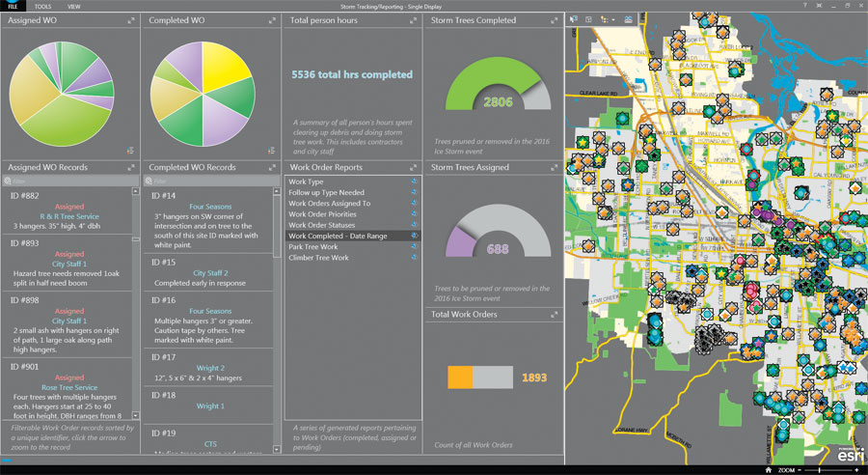Click the home icon beside ZOOM
Viewport: 868px width, 475px height.
pyautogui.click(x=768, y=469)
